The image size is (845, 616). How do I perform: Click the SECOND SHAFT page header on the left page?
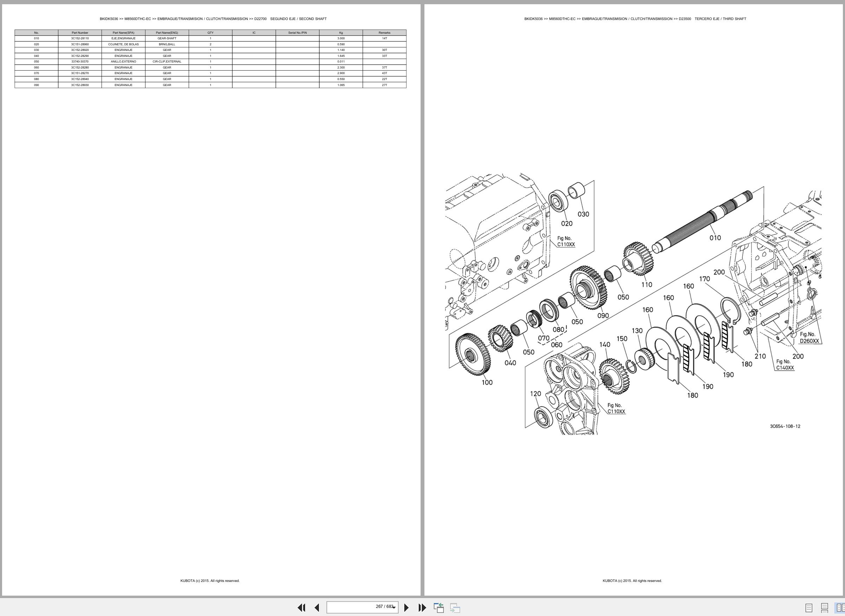click(x=213, y=19)
